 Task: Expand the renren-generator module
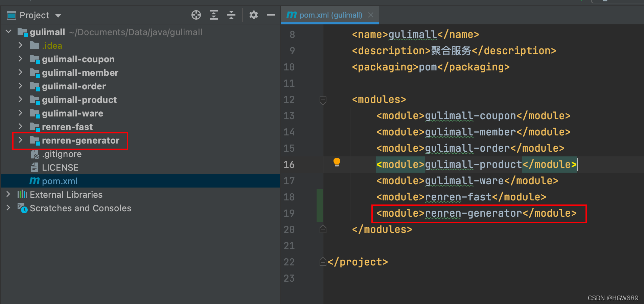coord(20,140)
